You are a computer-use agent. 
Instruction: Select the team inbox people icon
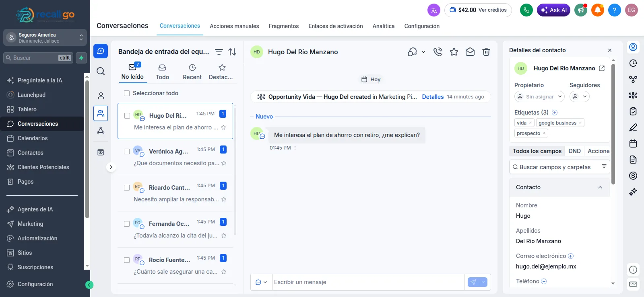click(x=101, y=113)
